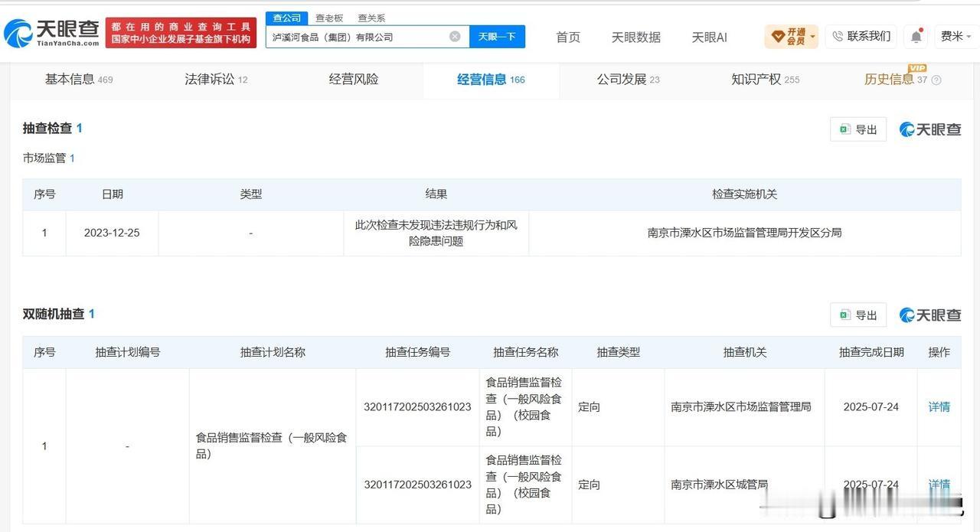Open 详情 for 南京市溧水区城管局 row

click(939, 485)
